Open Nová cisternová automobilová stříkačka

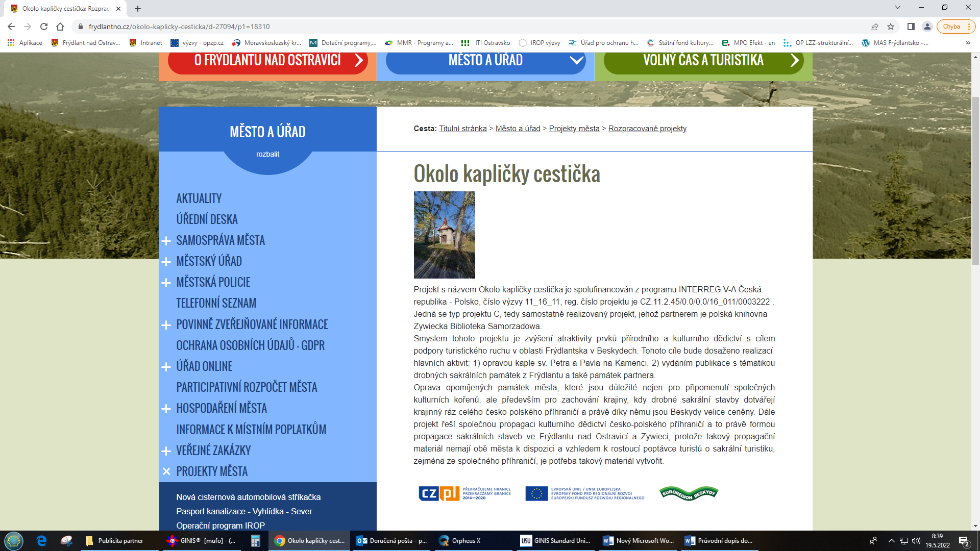pos(249,497)
